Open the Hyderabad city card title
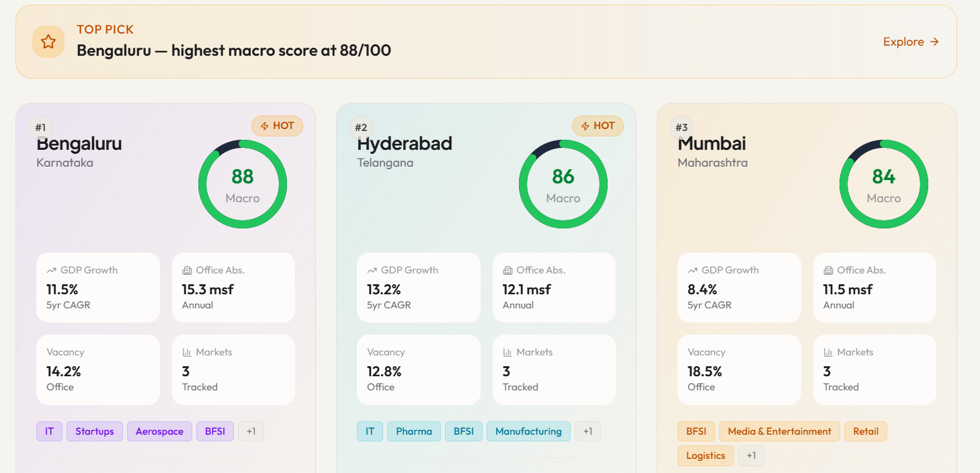 tap(405, 143)
